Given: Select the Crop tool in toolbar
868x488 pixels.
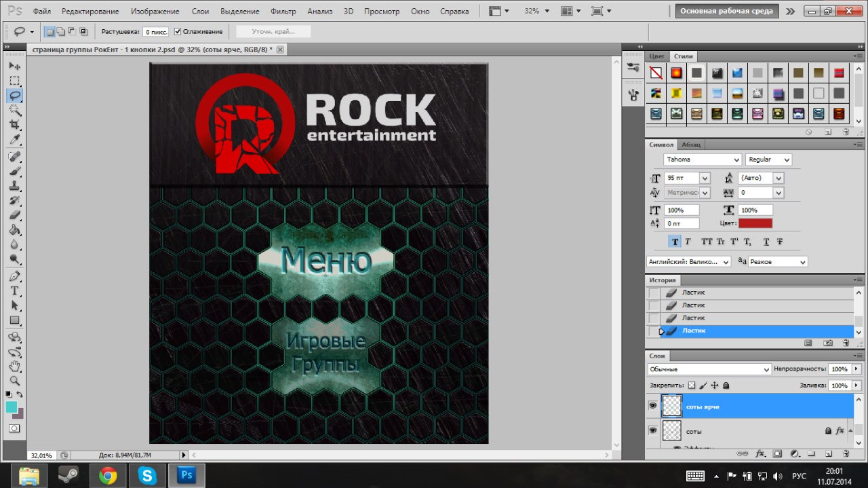Looking at the screenshot, I should 14,125.
